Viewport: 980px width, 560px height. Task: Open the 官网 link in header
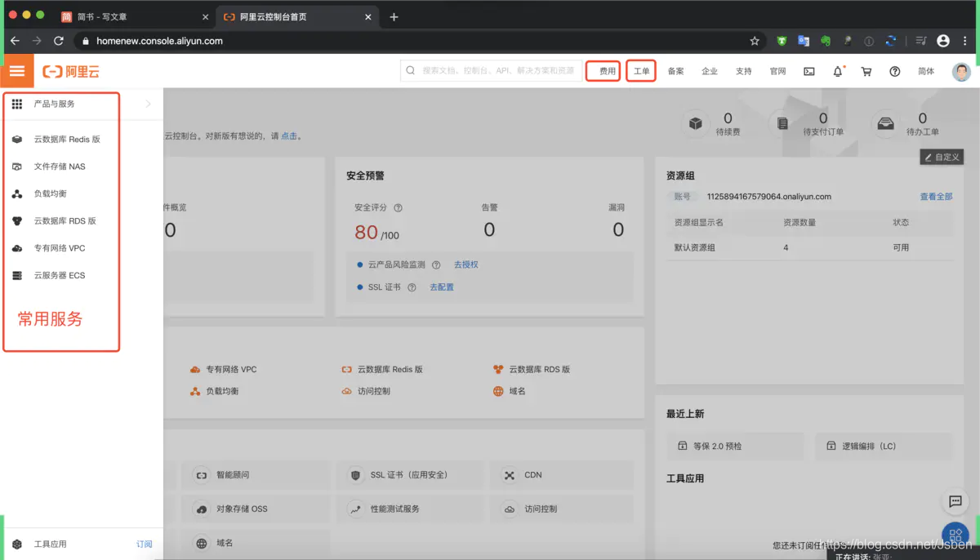777,72
